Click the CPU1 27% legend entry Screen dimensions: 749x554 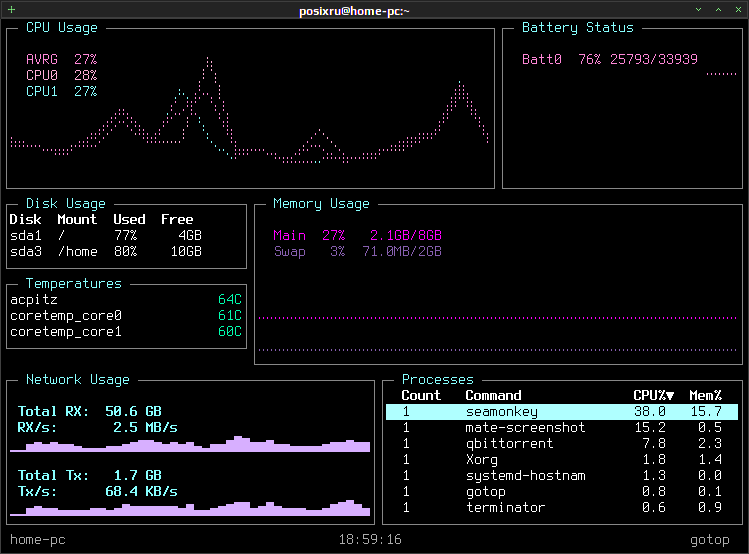62,91
